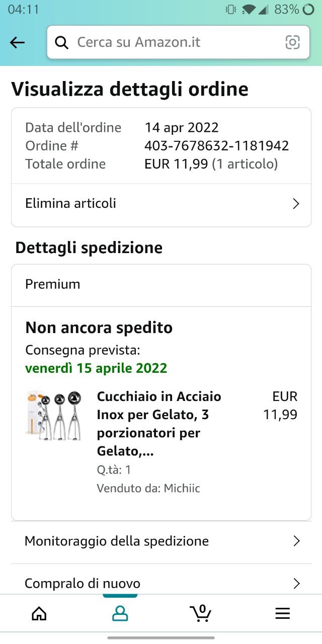Expand Elimina articoli chevron
The image size is (322, 644).
pyautogui.click(x=296, y=204)
